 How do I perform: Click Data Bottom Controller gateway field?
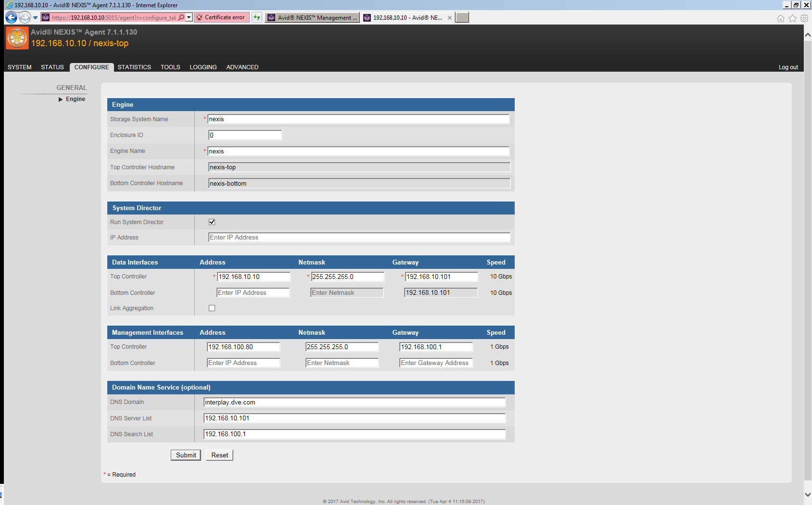click(x=441, y=292)
